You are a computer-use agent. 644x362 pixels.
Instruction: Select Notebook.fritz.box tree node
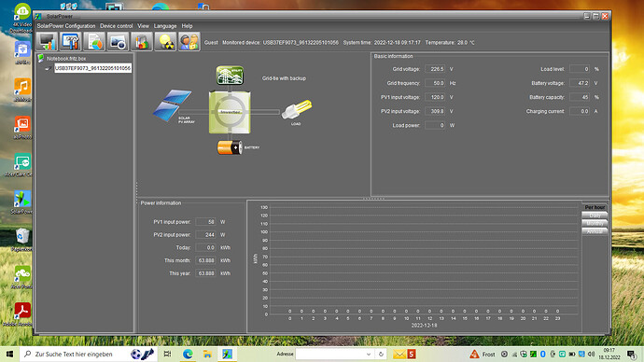tap(66, 58)
